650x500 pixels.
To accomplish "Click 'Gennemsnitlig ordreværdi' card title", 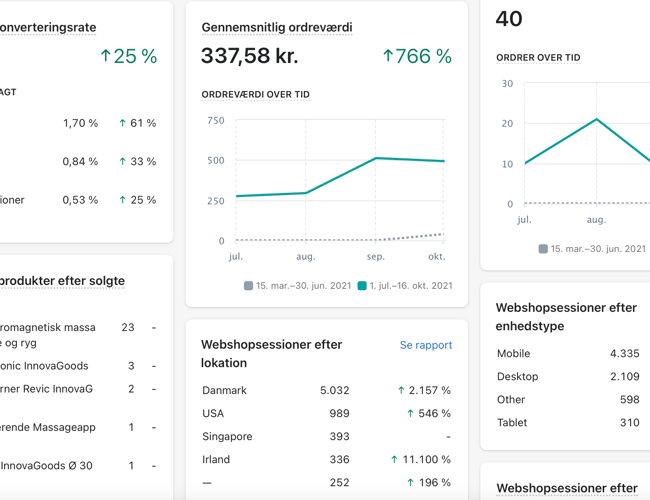I will [277, 27].
